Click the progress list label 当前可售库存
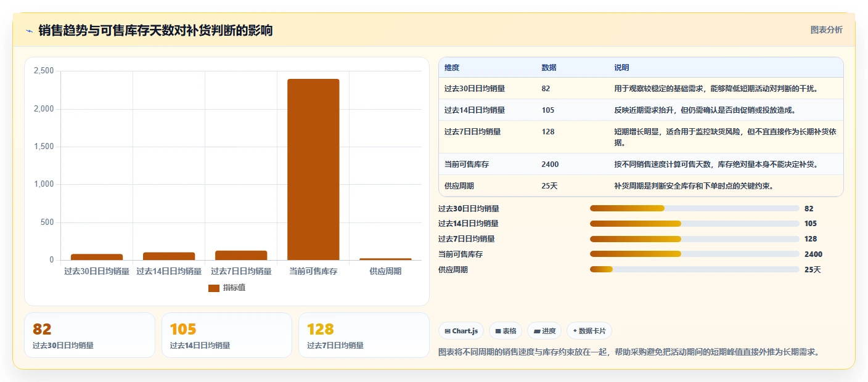Screen dimensions: 868x382 461,254
